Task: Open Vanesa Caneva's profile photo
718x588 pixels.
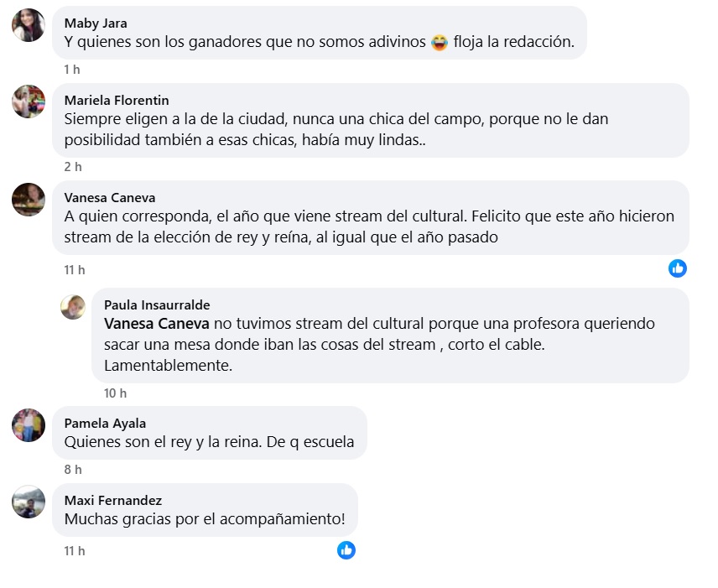Action: point(29,200)
